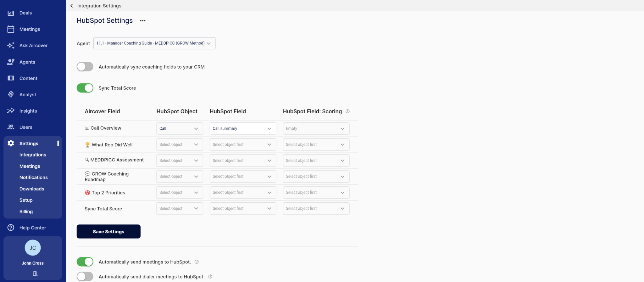Click the target icon beside Top 2 Priorities
Image resolution: width=644 pixels, height=282 pixels.
click(87, 193)
